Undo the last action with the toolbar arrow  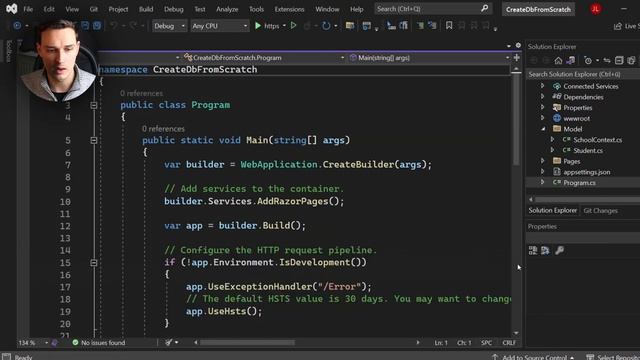114,26
